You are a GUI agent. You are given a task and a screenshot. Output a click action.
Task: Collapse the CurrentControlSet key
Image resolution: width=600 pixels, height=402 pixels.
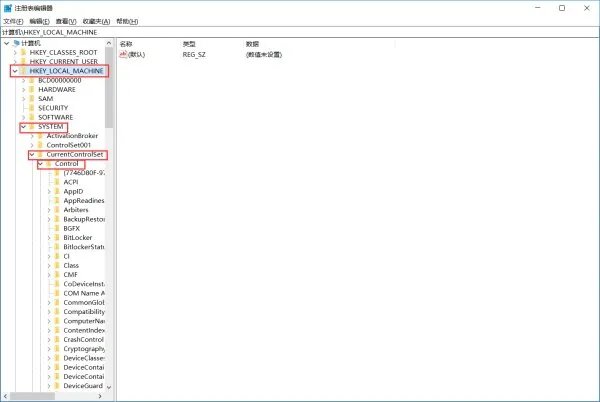[x=32, y=155]
